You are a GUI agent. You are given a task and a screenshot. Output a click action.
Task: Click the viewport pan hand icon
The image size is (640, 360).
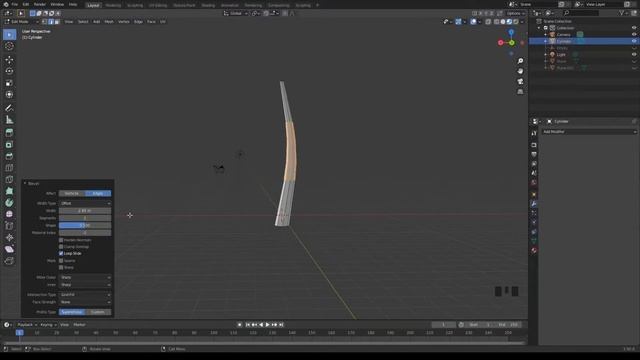point(520,71)
